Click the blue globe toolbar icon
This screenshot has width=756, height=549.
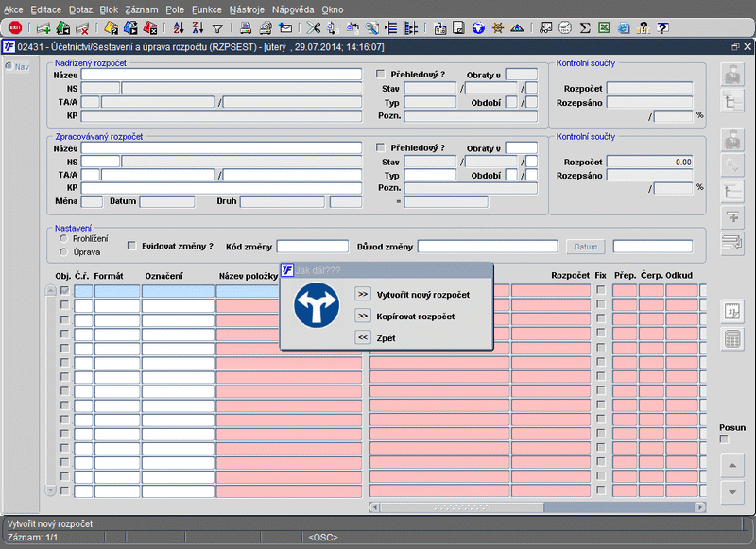tap(478, 28)
